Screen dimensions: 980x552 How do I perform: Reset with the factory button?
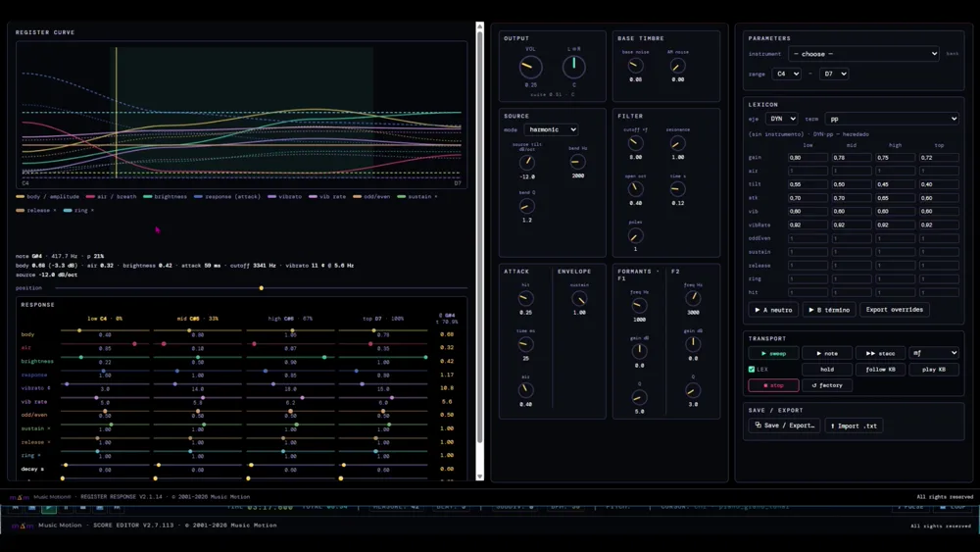827,385
